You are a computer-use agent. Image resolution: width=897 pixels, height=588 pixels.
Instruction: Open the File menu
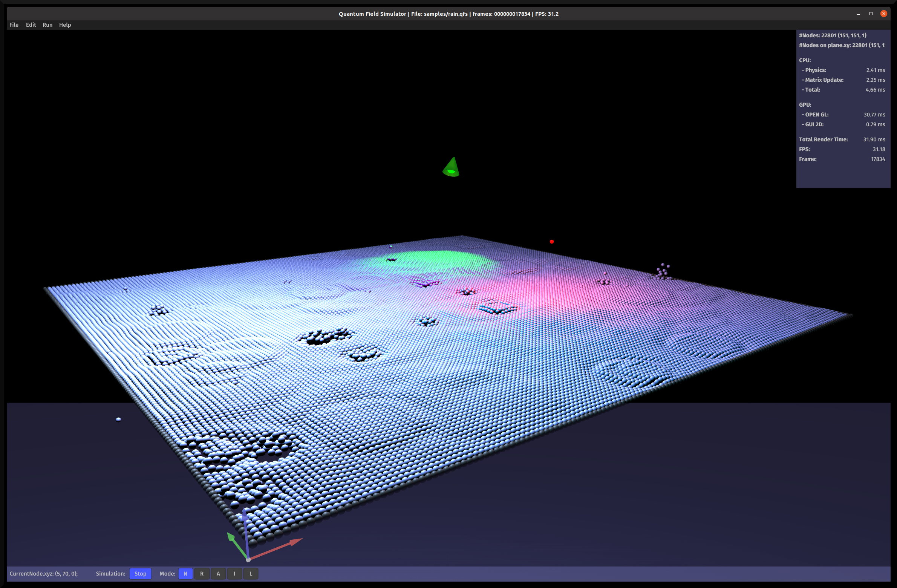tap(14, 25)
